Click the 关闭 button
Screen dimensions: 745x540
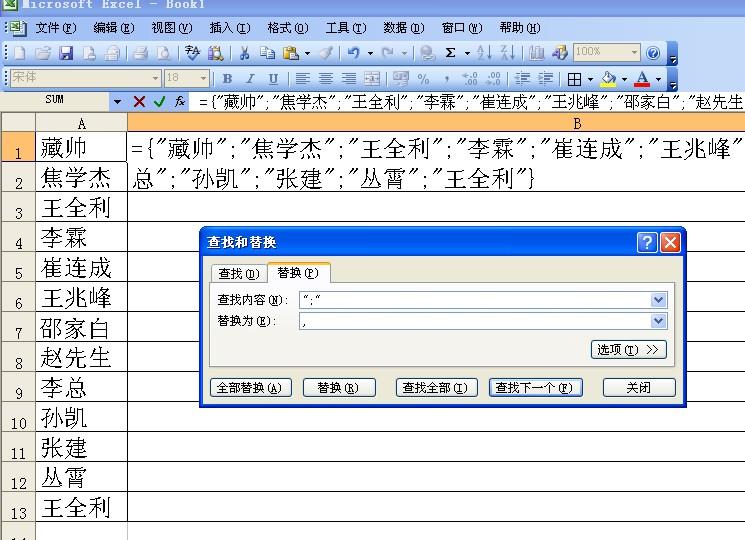click(639, 388)
